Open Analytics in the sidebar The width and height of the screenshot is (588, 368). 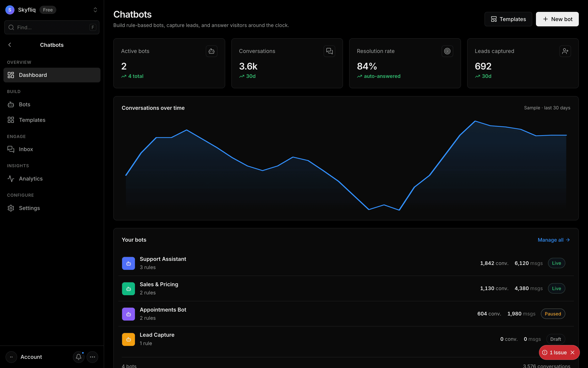click(52, 179)
